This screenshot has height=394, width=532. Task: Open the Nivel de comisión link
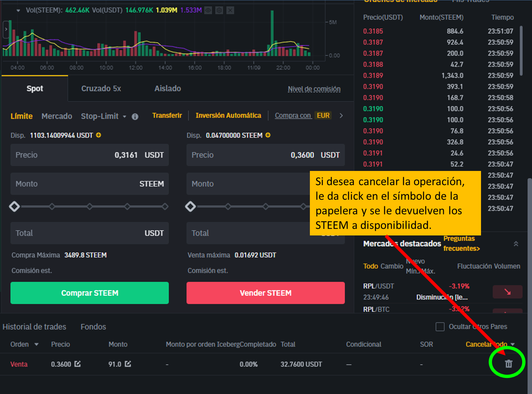coord(314,89)
